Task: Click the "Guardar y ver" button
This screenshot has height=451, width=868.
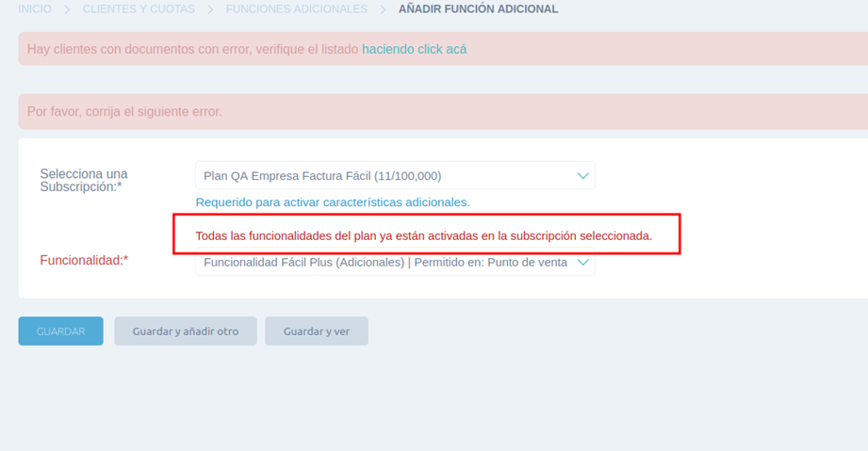Action: 317,331
